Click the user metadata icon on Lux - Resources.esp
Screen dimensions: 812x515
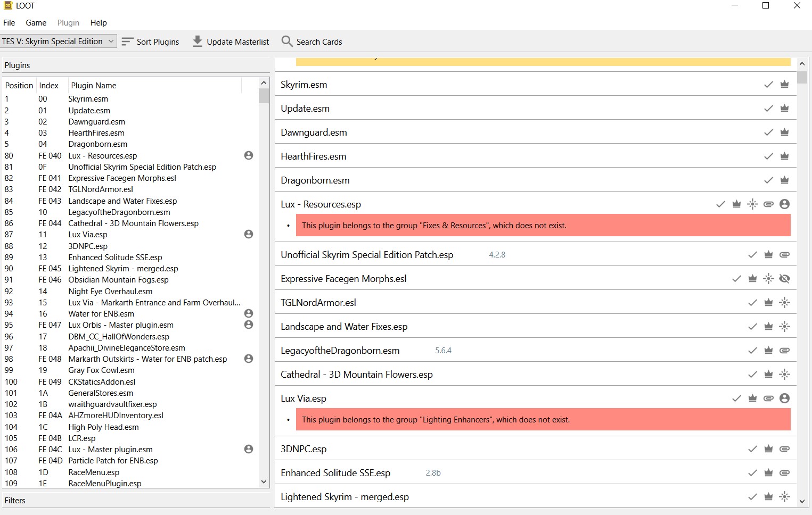click(x=784, y=204)
